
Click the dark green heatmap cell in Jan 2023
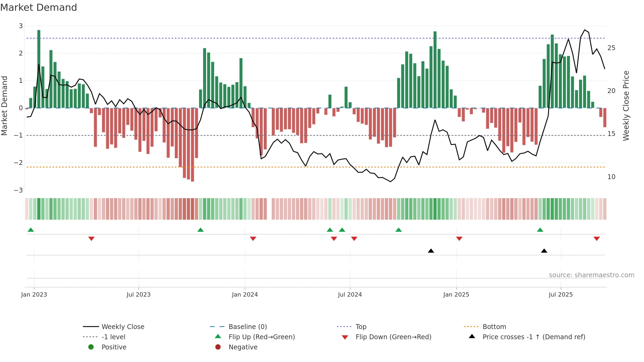click(39, 209)
